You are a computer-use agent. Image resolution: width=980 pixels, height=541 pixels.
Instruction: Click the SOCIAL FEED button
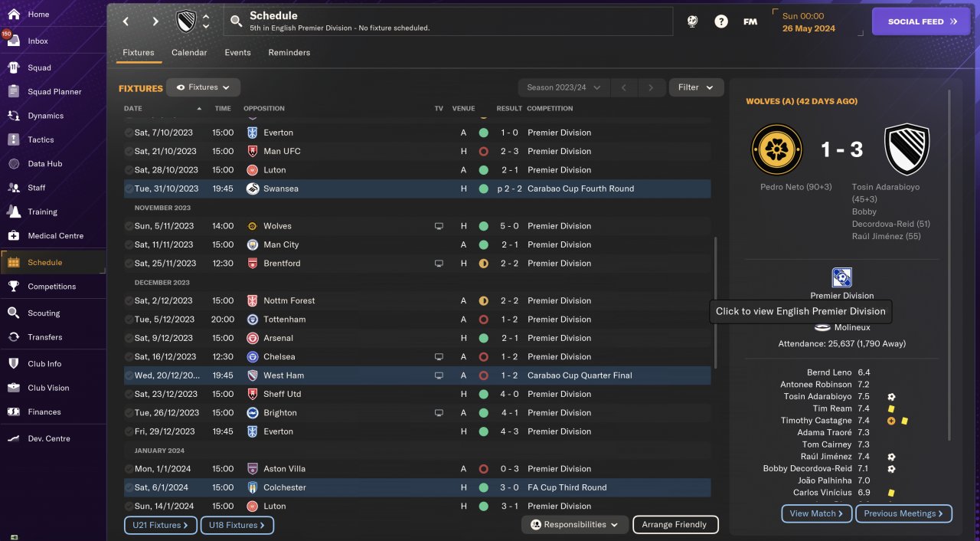pos(920,21)
